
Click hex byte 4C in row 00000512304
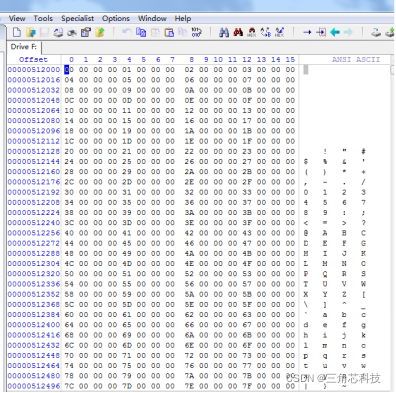(x=69, y=264)
